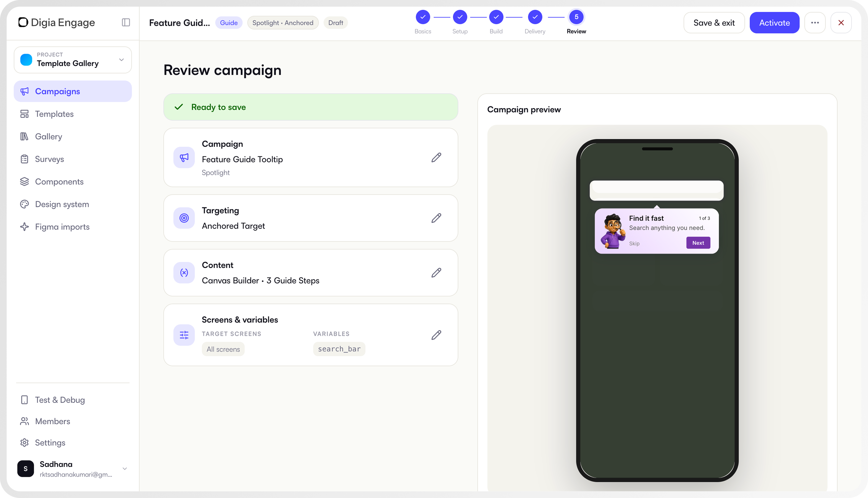Click the variable icon in Content card
This screenshot has width=868, height=498.
click(x=184, y=273)
